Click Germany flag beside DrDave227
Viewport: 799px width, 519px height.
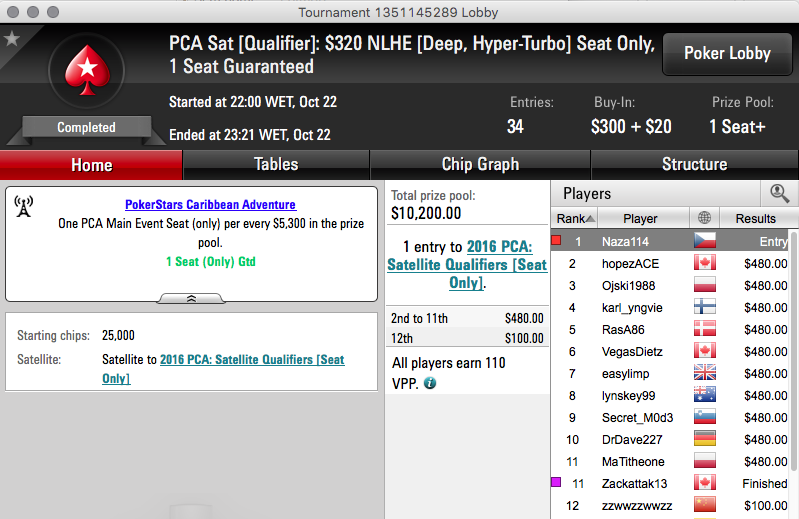(x=705, y=439)
